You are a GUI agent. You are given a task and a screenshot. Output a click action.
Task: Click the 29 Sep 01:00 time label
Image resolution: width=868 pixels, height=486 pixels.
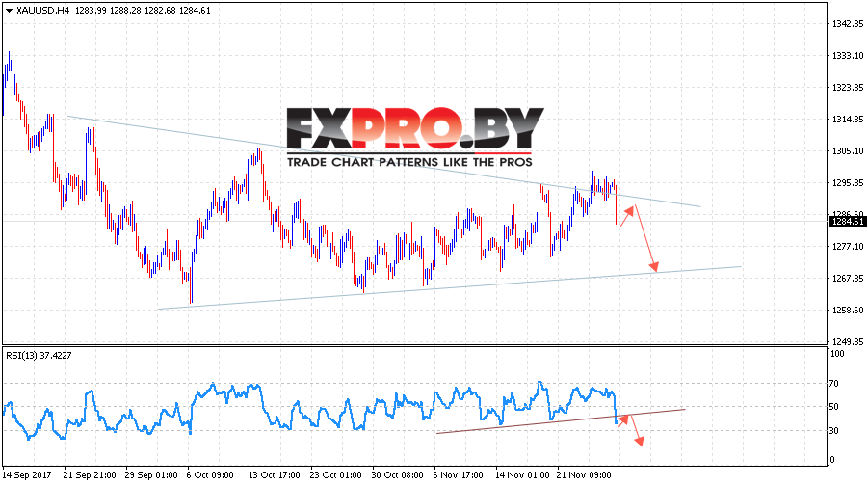pyautogui.click(x=151, y=475)
